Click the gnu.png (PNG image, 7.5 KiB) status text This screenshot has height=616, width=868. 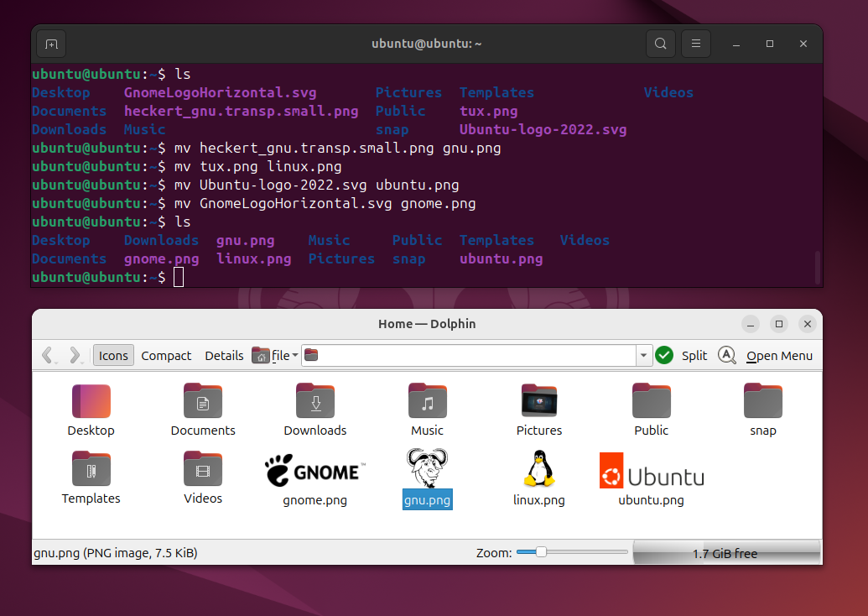[116, 553]
